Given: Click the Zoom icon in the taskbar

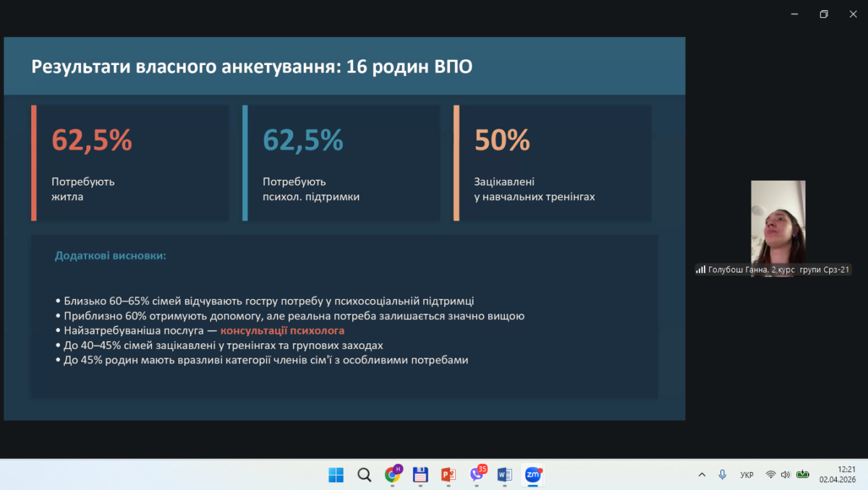Looking at the screenshot, I should 533,475.
